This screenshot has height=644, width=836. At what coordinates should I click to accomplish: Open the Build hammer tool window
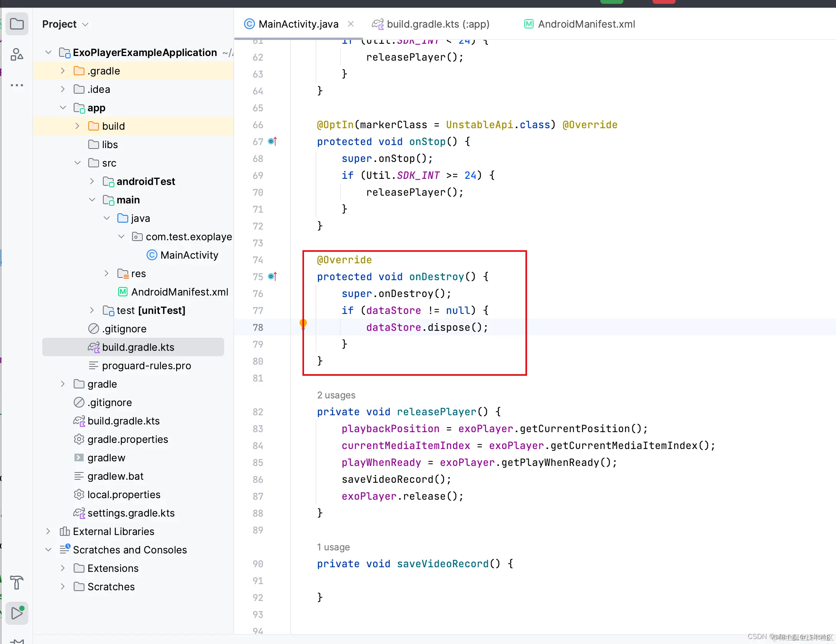[x=17, y=582]
